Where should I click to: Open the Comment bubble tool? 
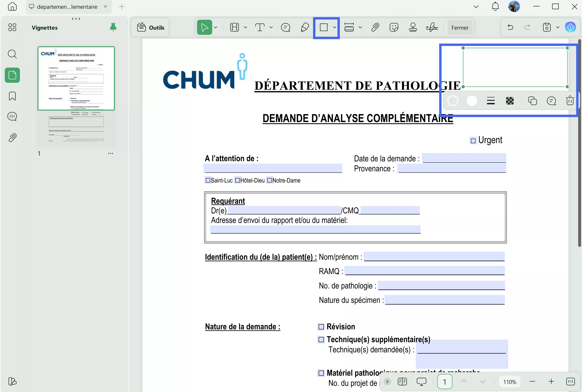(285, 27)
